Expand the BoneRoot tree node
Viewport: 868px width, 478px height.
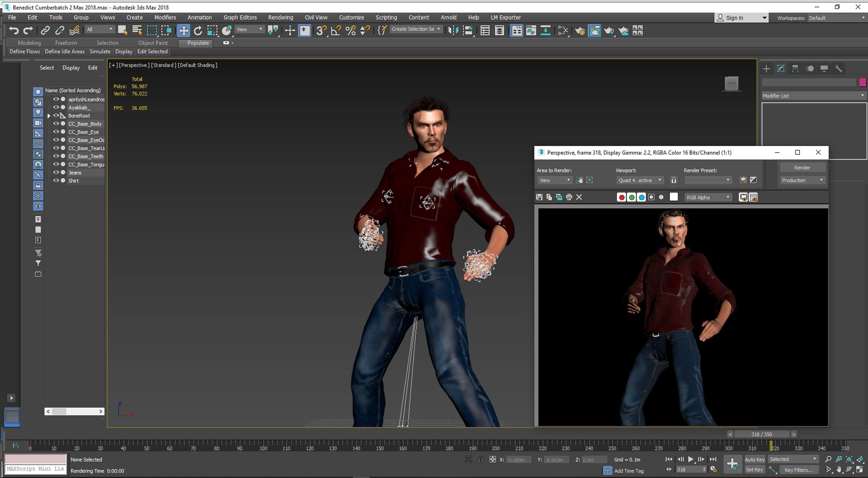pos(49,116)
